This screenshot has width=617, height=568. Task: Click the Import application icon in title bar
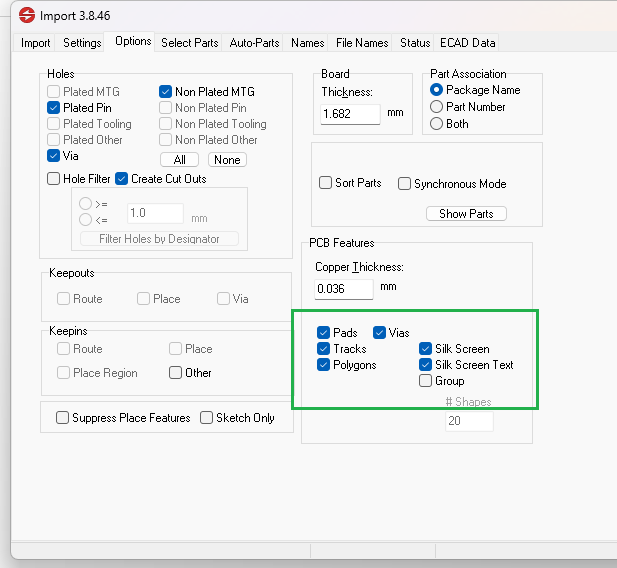[24, 16]
